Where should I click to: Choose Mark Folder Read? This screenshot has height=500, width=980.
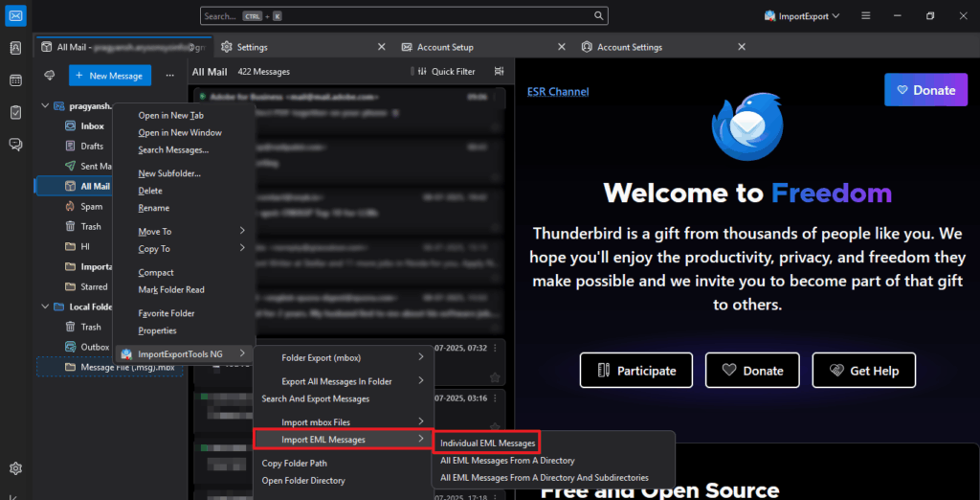[x=171, y=289]
